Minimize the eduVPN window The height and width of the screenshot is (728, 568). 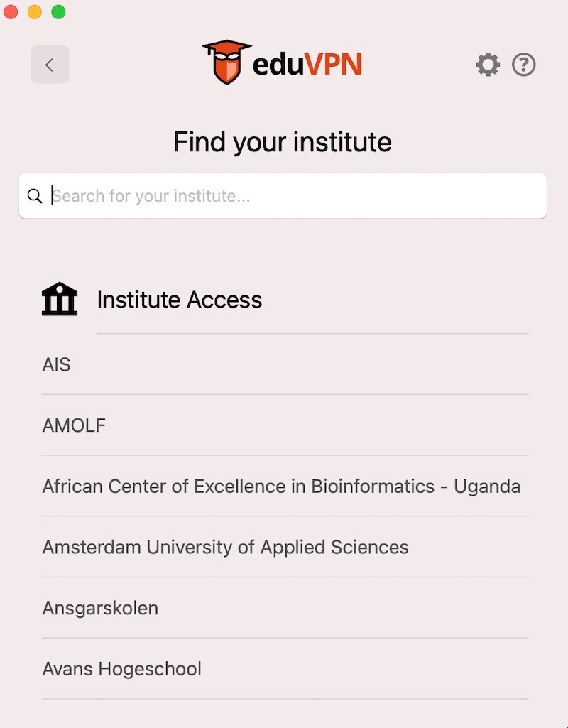click(x=35, y=12)
